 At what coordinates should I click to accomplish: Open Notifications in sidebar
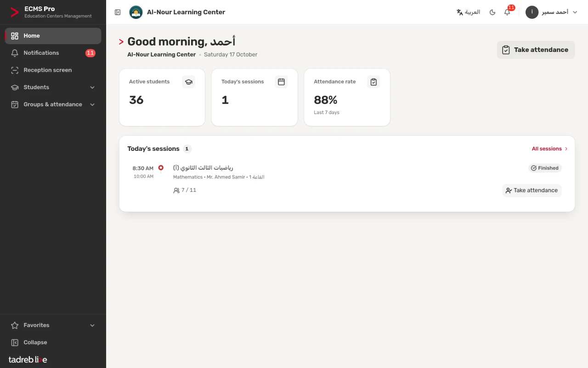53,53
